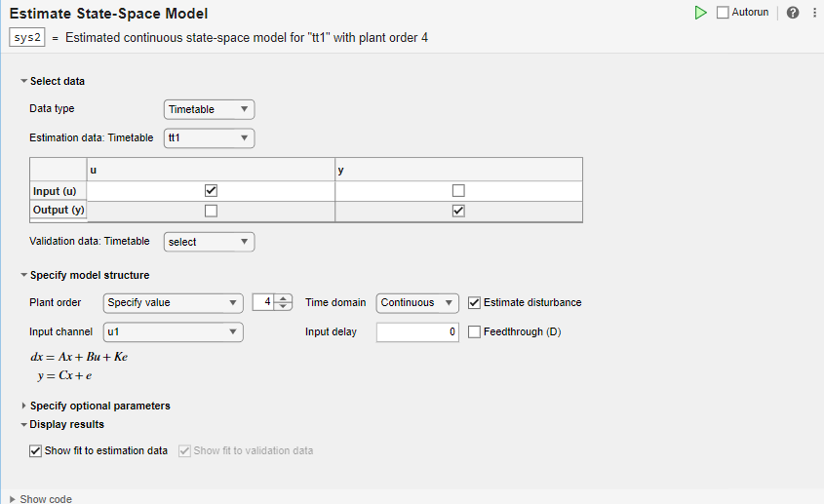Screen dimensions: 824x504
Task: Open the Data type dropdown
Action: [209, 109]
